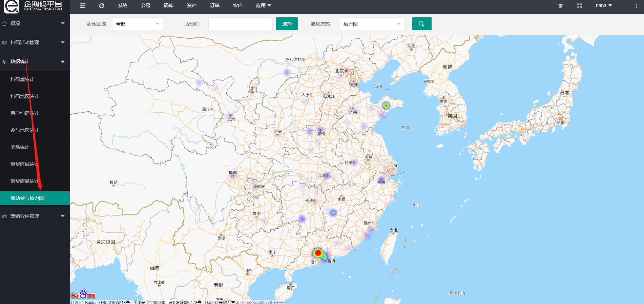Open the 资产 top menu

tap(192, 6)
